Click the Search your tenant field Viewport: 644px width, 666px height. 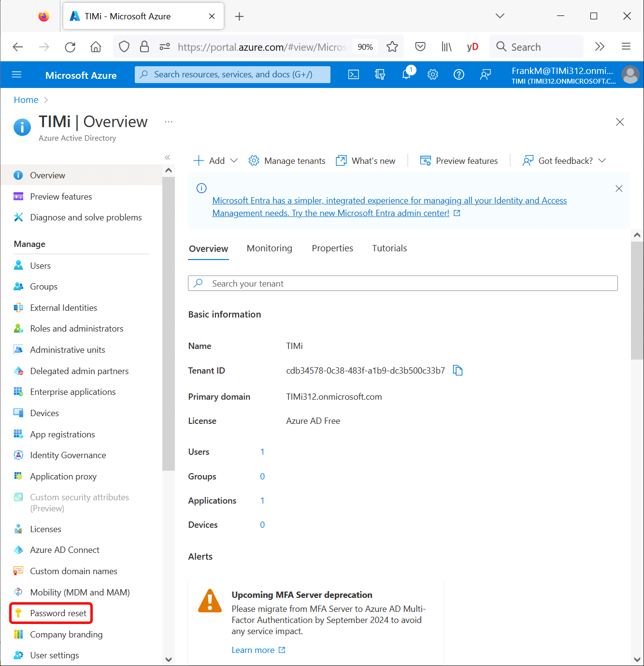click(403, 283)
